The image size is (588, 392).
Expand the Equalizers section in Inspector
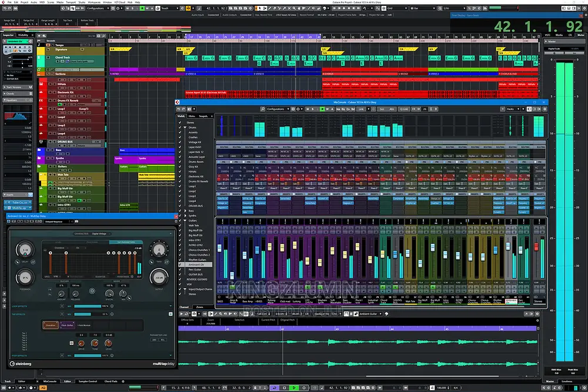pyautogui.click(x=18, y=100)
